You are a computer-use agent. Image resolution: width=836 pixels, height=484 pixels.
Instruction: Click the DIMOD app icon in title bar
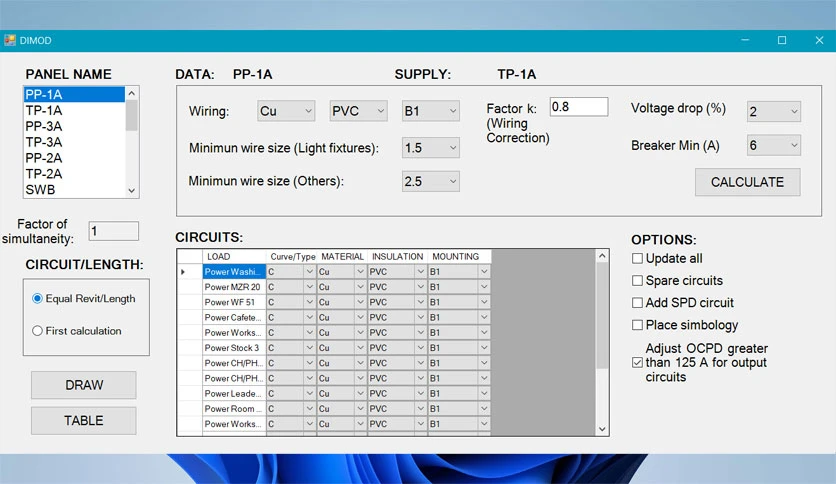[x=10, y=41]
